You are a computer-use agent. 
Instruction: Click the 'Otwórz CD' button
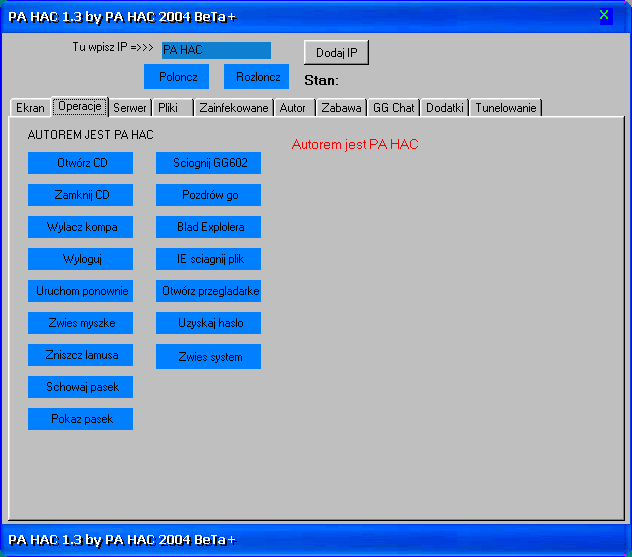tap(81, 163)
